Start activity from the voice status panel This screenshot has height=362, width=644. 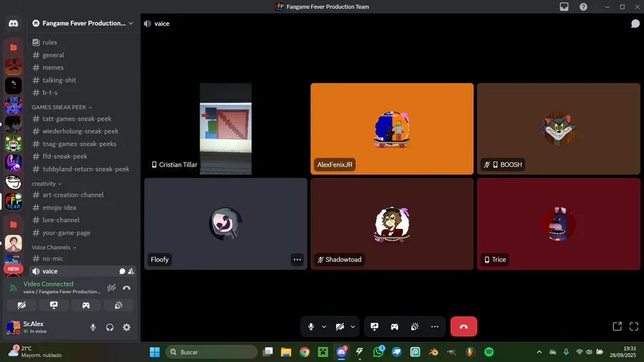(x=86, y=305)
